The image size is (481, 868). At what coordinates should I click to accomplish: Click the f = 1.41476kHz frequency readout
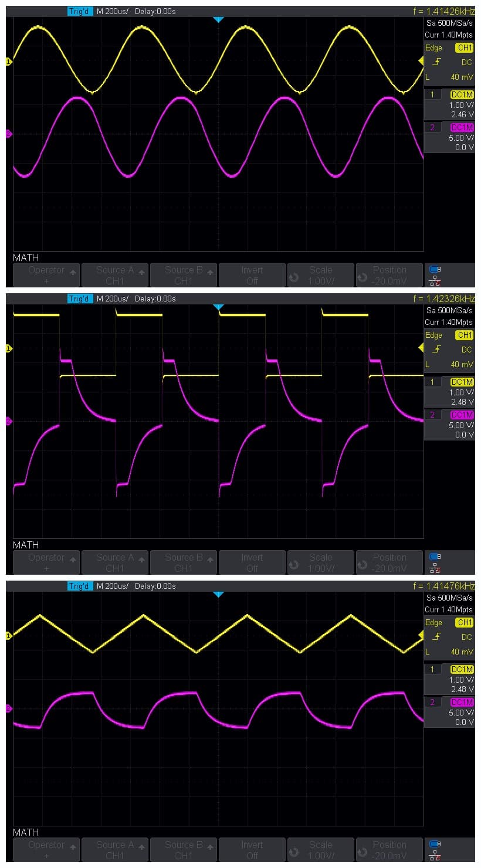[443, 586]
